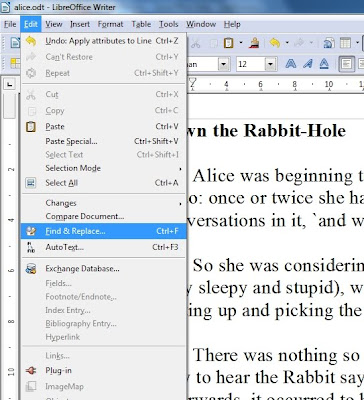Open the Redo history dropdown arrow
This screenshot has width=364, height=400.
312,43
